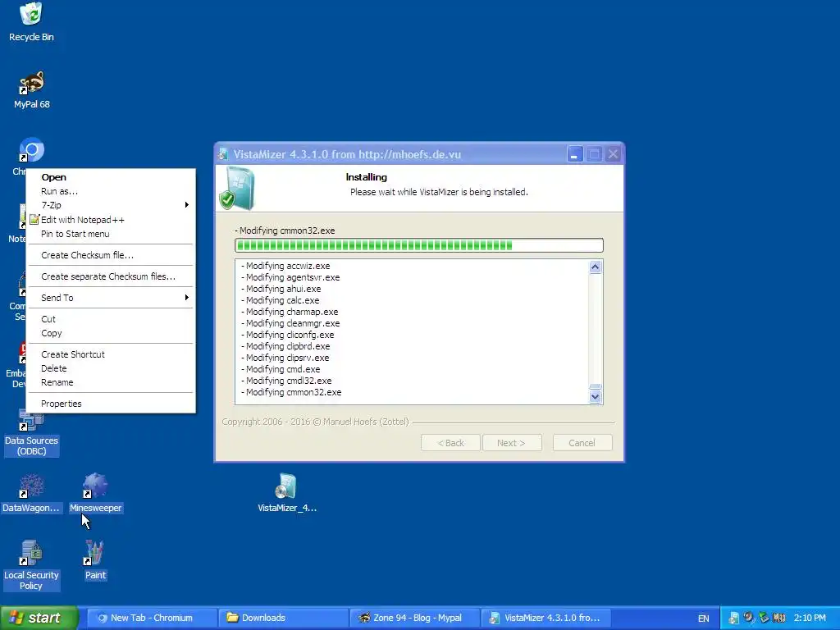
Task: Select the Paint desktop shortcut
Action: 95,559
